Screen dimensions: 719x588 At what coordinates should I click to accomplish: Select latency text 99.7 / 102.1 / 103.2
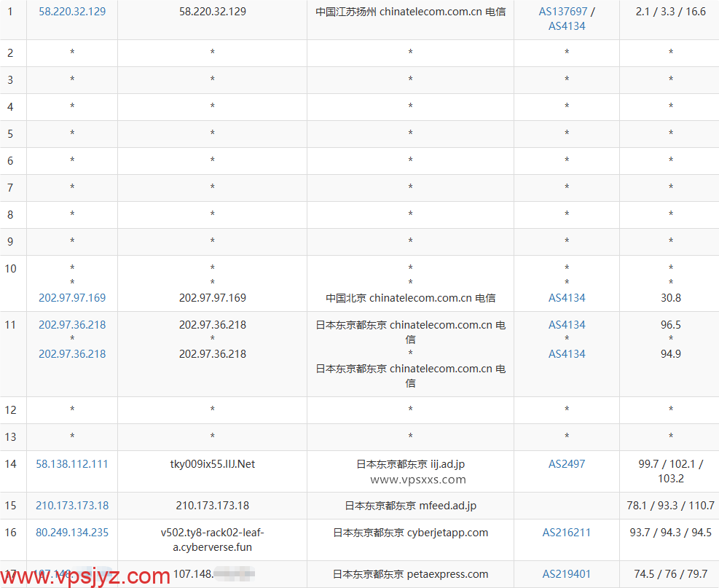(670, 471)
